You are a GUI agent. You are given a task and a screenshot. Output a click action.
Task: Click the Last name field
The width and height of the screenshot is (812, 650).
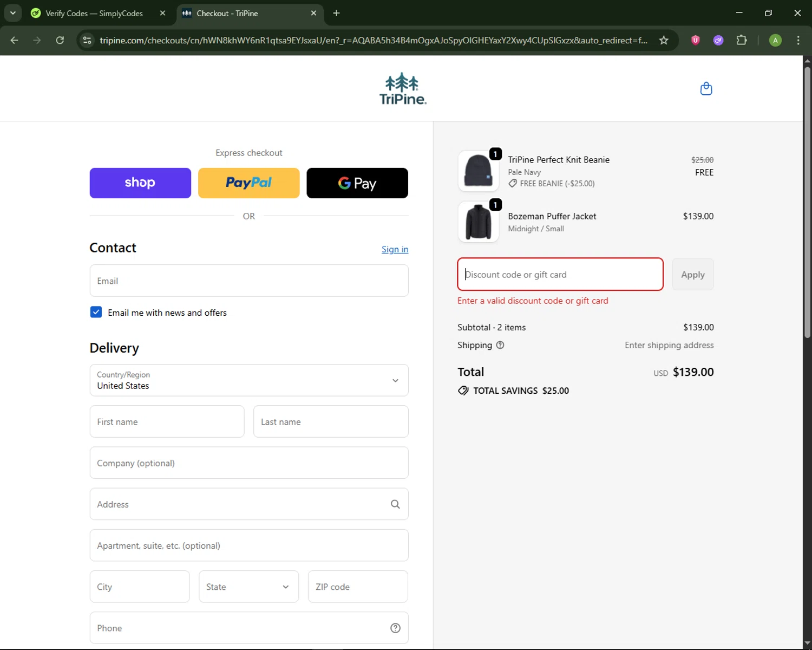point(331,421)
